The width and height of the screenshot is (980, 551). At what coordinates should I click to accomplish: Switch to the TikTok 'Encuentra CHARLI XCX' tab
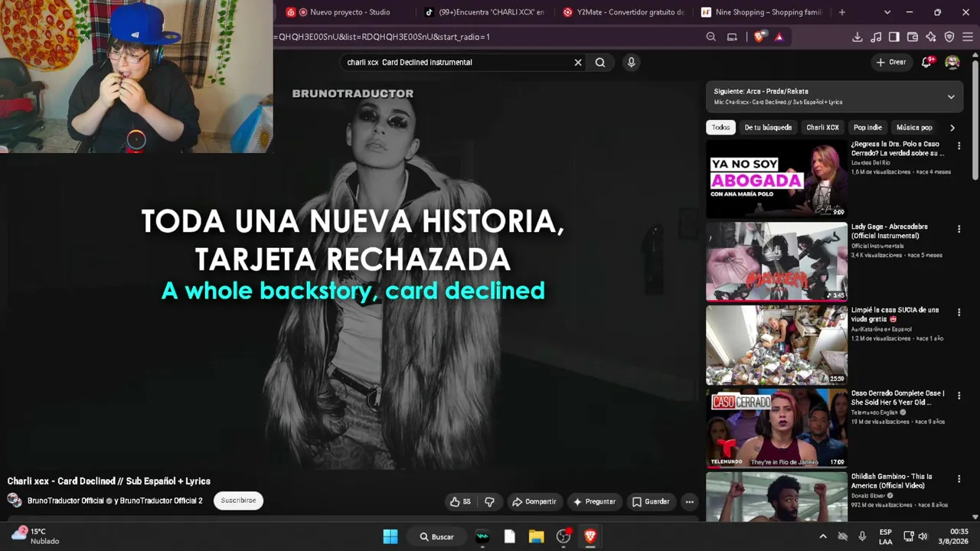(485, 12)
